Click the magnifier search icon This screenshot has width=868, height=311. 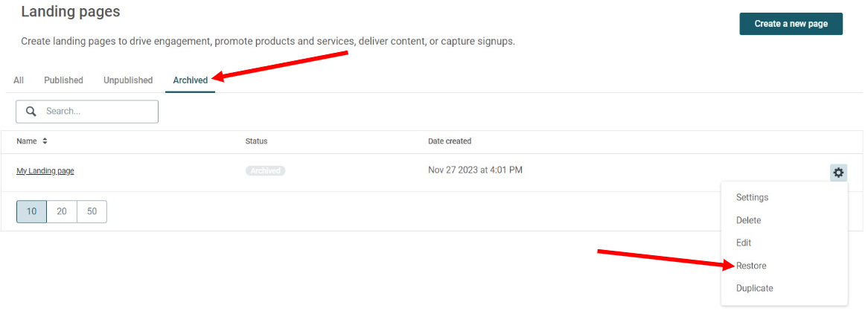click(31, 111)
